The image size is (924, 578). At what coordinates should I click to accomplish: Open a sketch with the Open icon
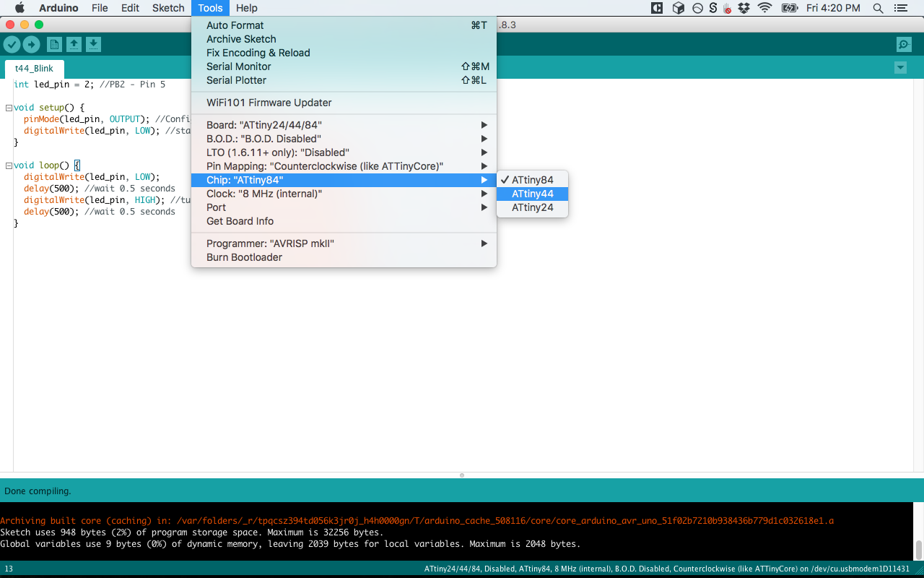tap(74, 45)
